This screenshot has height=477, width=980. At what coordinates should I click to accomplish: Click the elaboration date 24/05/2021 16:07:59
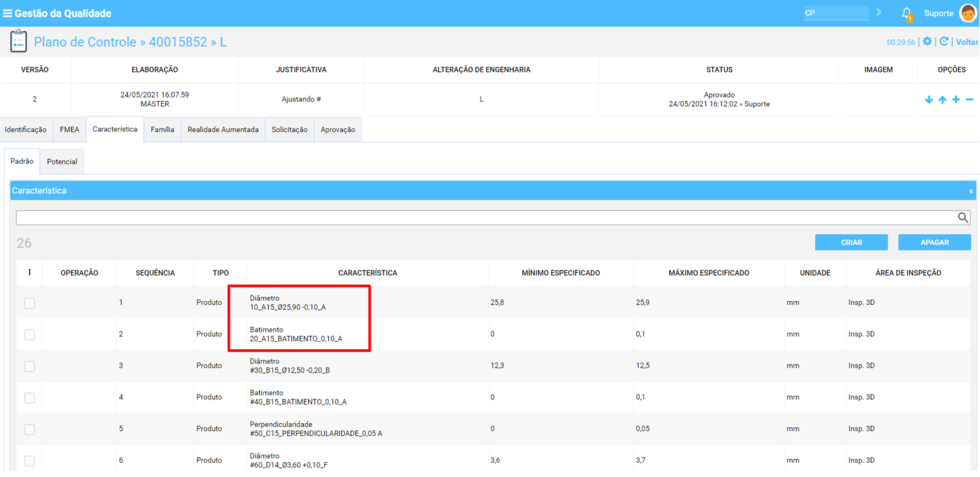coord(155,95)
